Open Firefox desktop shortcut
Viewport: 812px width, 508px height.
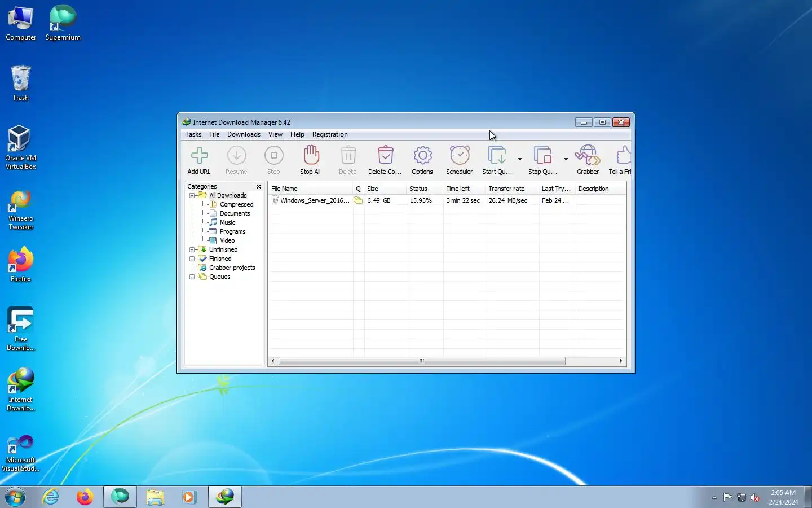pyautogui.click(x=21, y=264)
